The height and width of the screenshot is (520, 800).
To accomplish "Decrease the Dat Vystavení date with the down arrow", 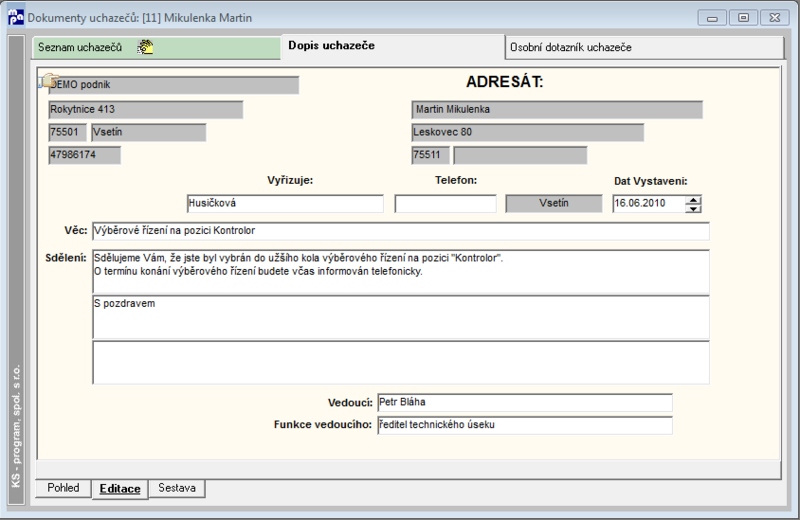I will (693, 208).
